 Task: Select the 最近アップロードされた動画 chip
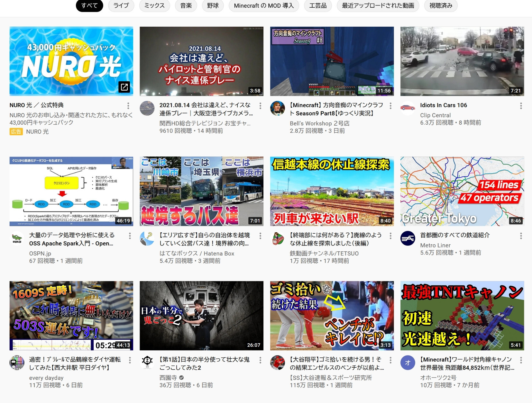pyautogui.click(x=378, y=5)
